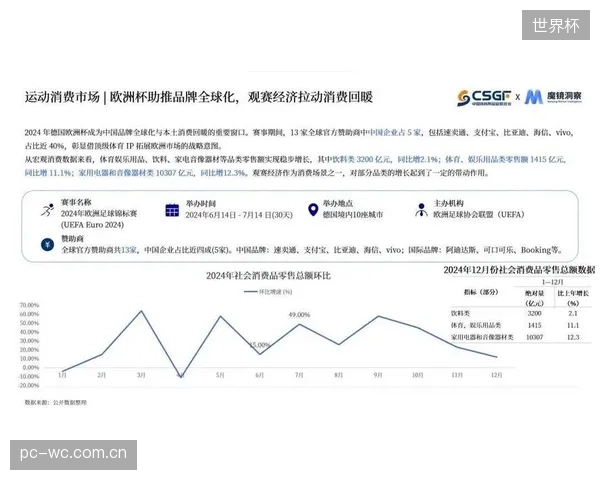Click the table cell value 12.3
This screenshot has width=600, height=480.
click(573, 337)
